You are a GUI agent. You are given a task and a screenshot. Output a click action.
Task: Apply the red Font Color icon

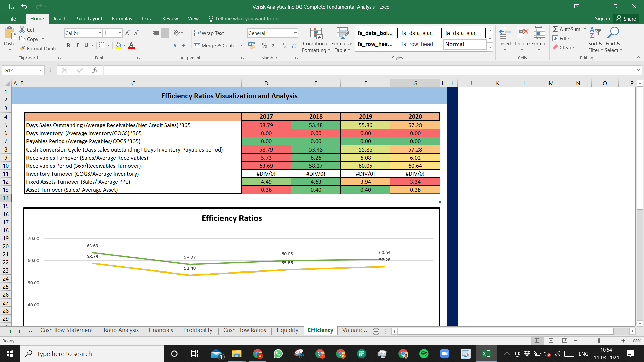[131, 45]
